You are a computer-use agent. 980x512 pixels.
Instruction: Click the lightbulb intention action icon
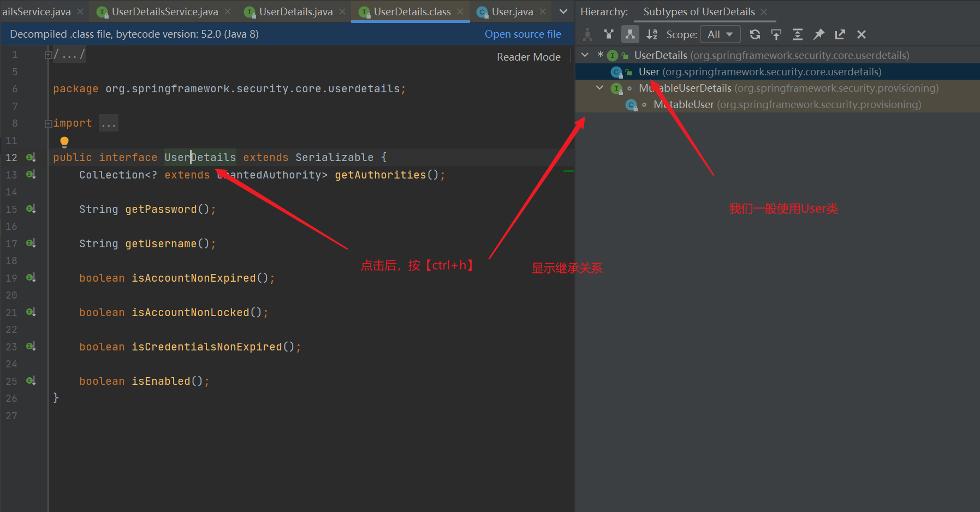coord(64,141)
